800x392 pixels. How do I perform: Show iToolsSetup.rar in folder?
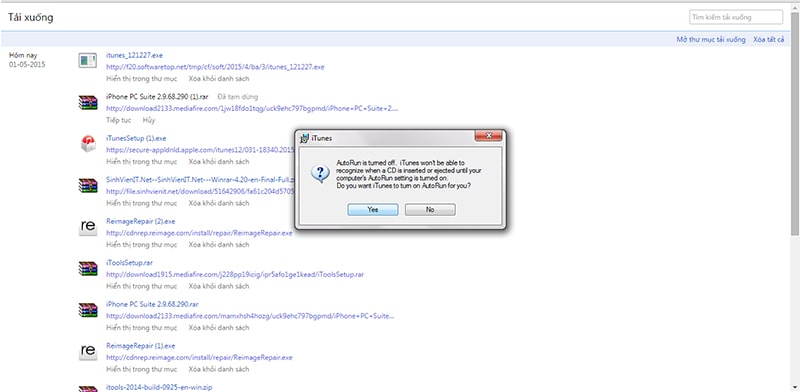pyautogui.click(x=141, y=286)
